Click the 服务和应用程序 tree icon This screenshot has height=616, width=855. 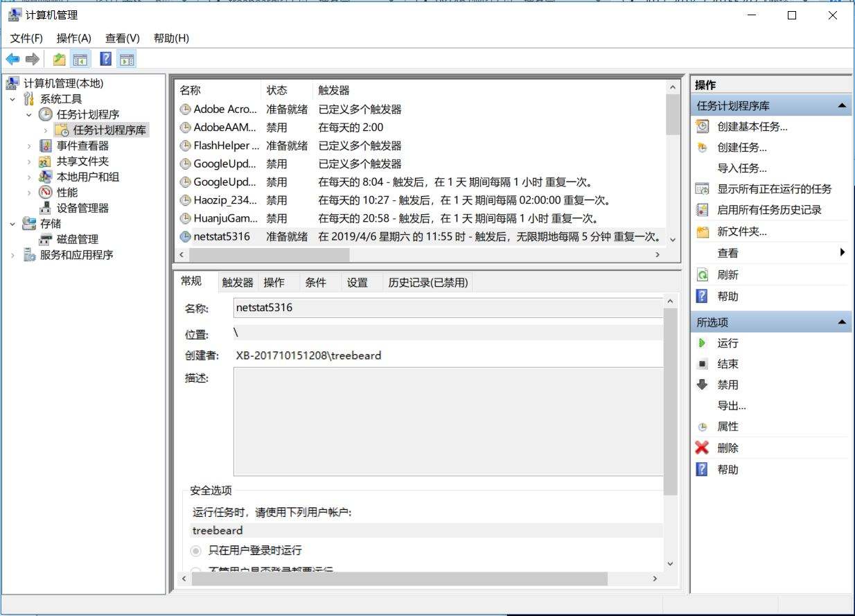click(x=29, y=255)
